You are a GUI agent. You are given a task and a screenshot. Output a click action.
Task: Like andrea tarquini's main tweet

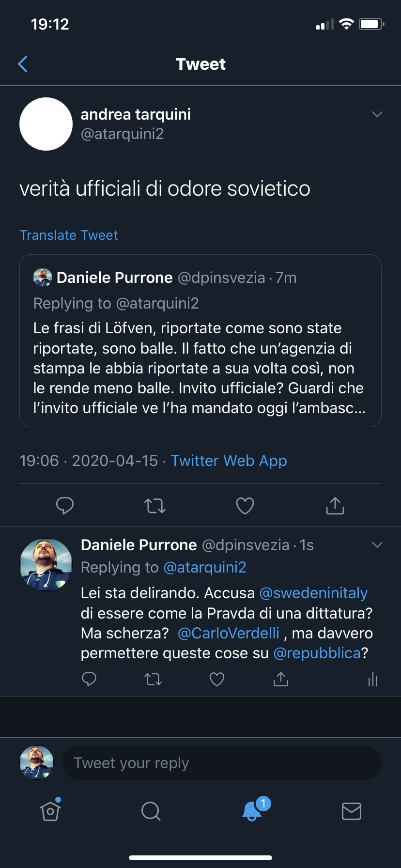[245, 506]
